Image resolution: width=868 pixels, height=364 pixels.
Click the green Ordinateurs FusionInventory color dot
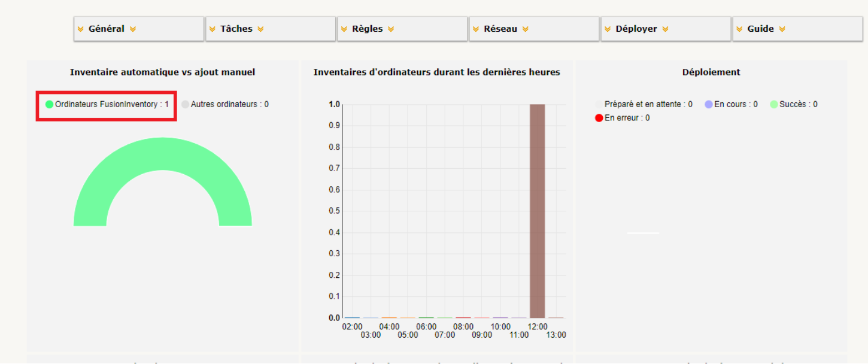(50, 104)
